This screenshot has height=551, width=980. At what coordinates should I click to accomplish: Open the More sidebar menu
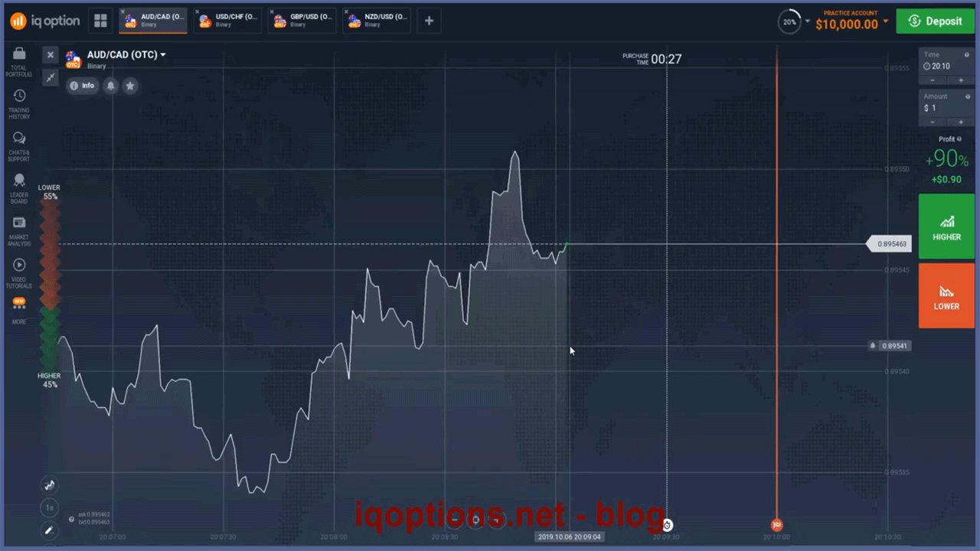(19, 310)
